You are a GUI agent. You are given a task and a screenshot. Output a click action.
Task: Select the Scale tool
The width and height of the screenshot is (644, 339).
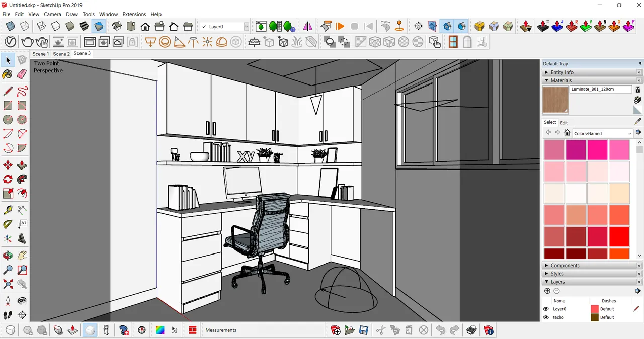click(8, 193)
